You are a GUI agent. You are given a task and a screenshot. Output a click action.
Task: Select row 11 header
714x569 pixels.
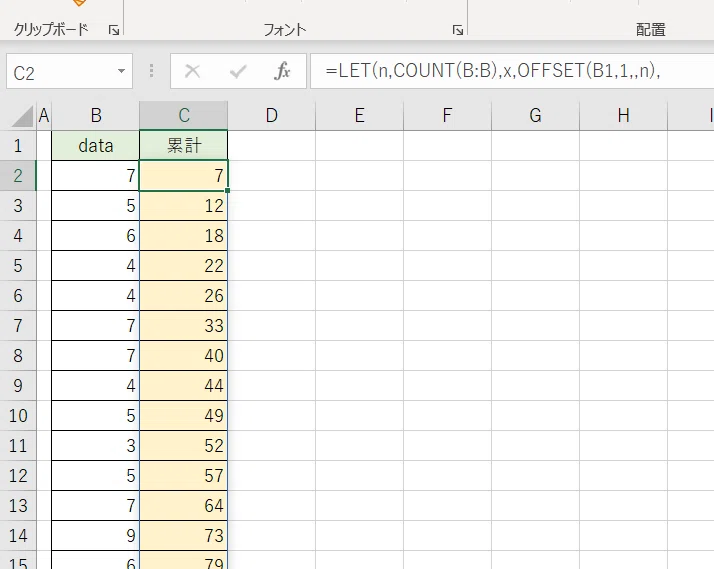pyautogui.click(x=18, y=446)
